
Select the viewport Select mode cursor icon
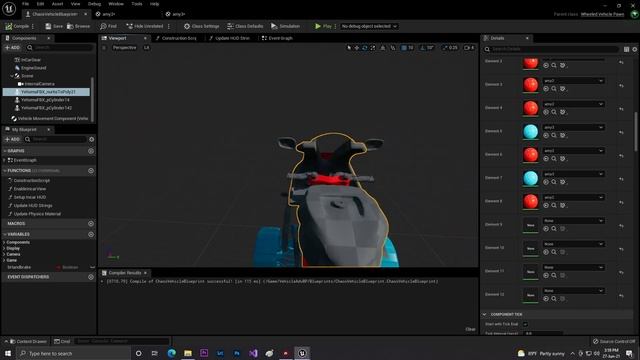click(349, 48)
